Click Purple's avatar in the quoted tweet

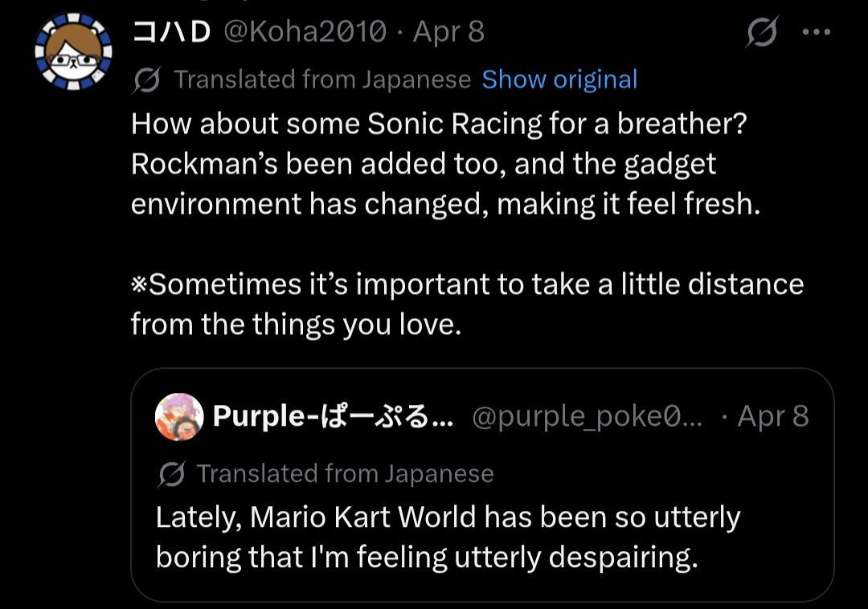coord(178,416)
